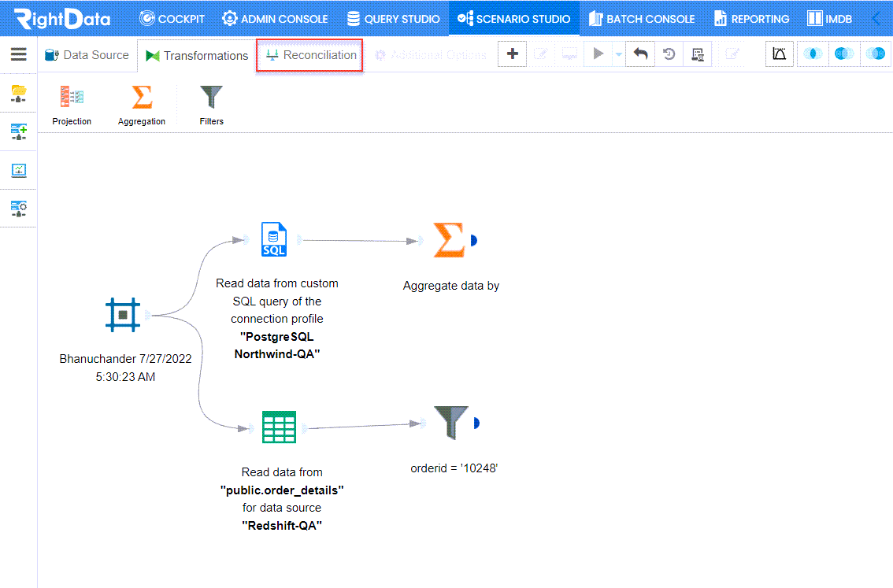Click the greyed keyboard screen icon
893x588 pixels.
[x=569, y=54]
